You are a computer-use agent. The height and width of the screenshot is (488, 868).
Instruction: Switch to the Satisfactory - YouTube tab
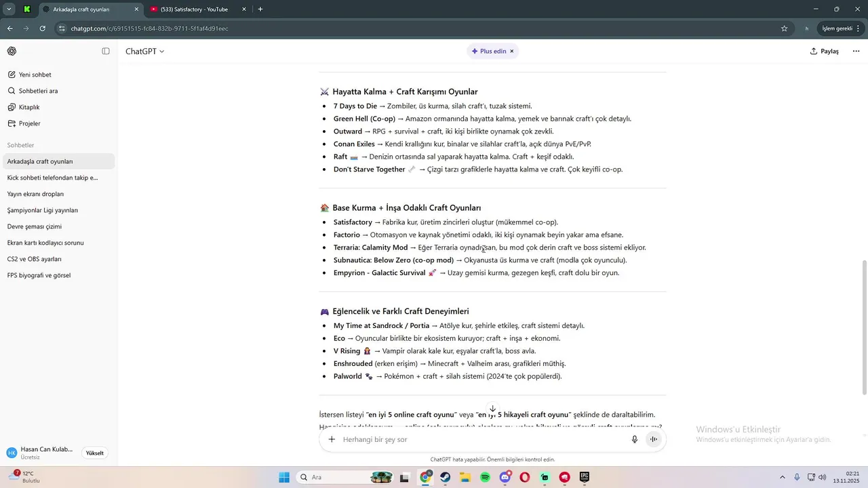(193, 9)
